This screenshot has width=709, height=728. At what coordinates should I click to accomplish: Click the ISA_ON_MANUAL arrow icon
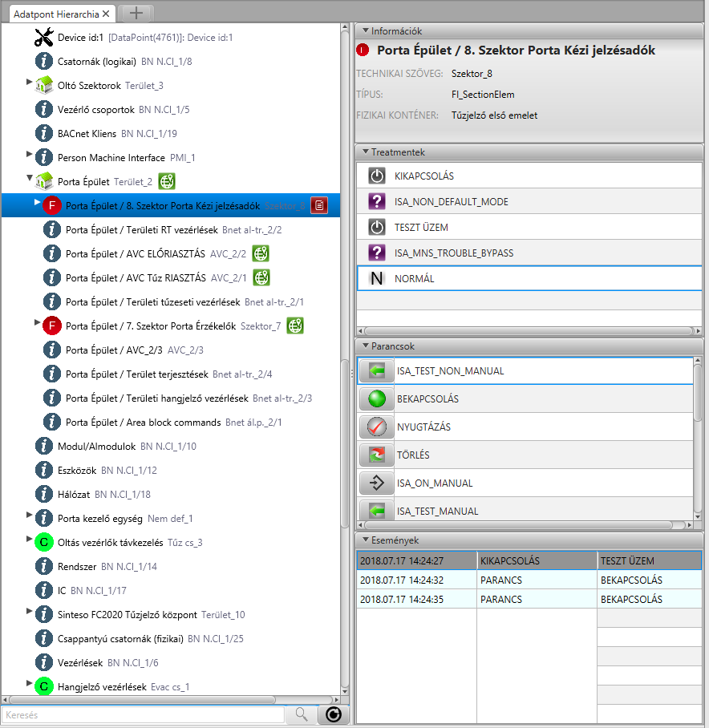coord(376,483)
